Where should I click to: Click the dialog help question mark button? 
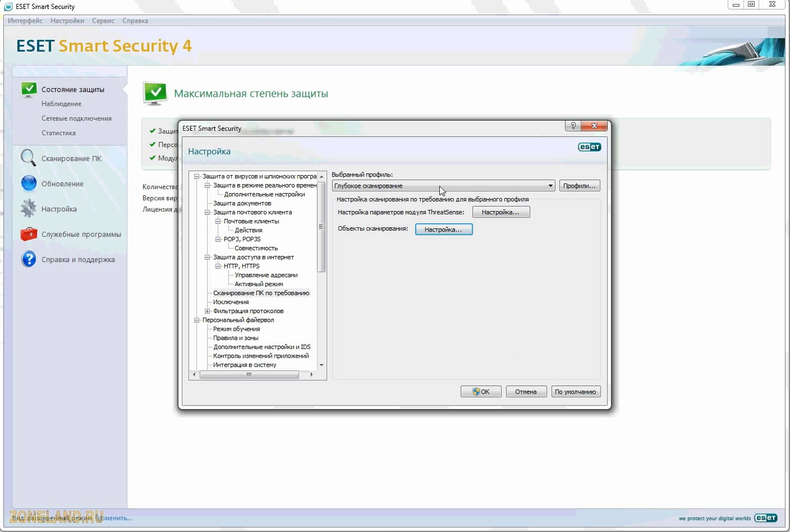click(573, 126)
